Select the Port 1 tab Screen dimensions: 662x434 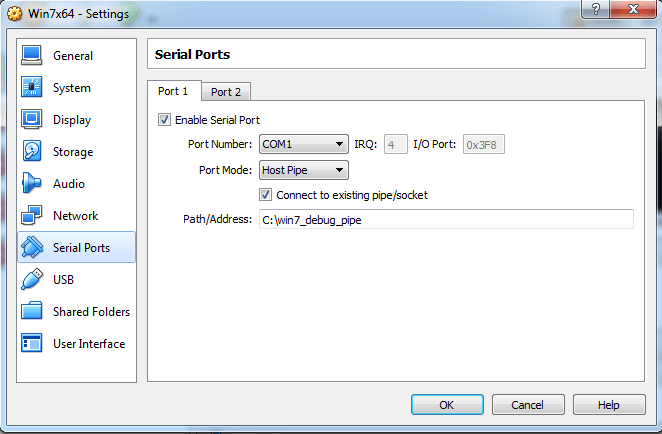[x=173, y=91]
